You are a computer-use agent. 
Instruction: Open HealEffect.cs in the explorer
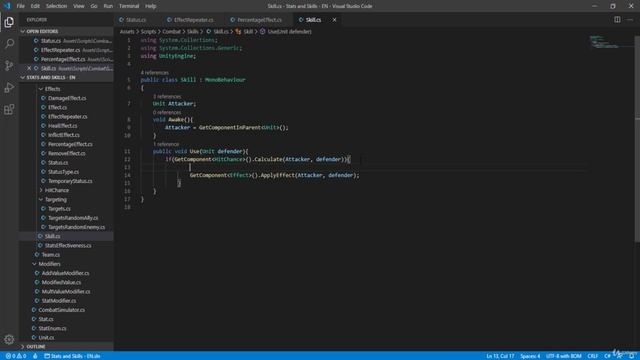click(x=62, y=126)
